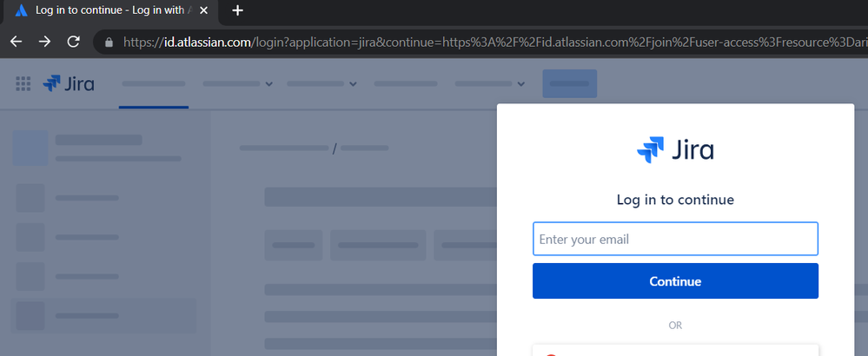Click the Jira logo in the login dialog
Viewport: 868px width, 356px height.
(x=675, y=149)
